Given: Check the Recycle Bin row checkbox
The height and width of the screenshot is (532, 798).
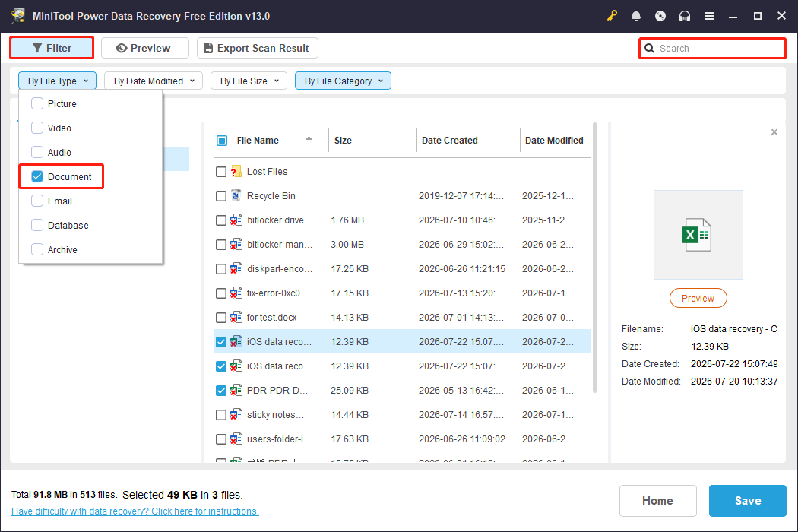Looking at the screenshot, I should pyautogui.click(x=221, y=196).
